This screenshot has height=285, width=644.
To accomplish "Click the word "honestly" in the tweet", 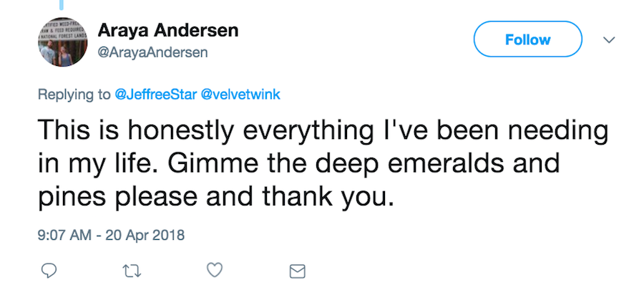I will (x=180, y=131).
